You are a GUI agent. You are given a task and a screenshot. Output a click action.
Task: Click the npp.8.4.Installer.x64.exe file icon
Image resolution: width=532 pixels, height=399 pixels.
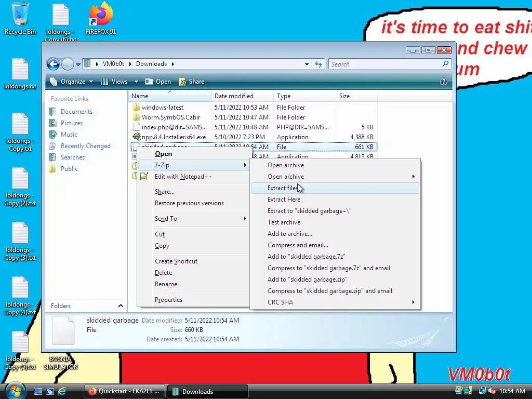click(137, 137)
